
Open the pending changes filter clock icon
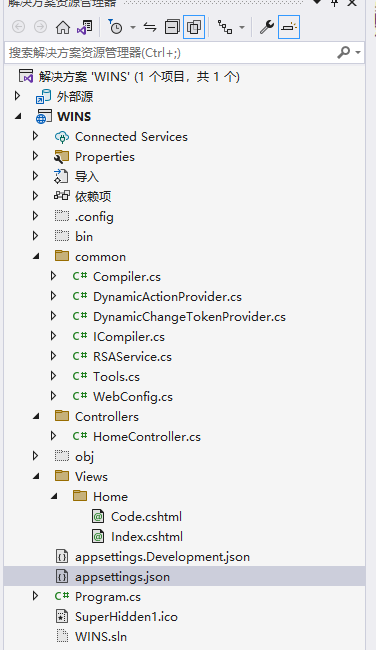point(115,27)
